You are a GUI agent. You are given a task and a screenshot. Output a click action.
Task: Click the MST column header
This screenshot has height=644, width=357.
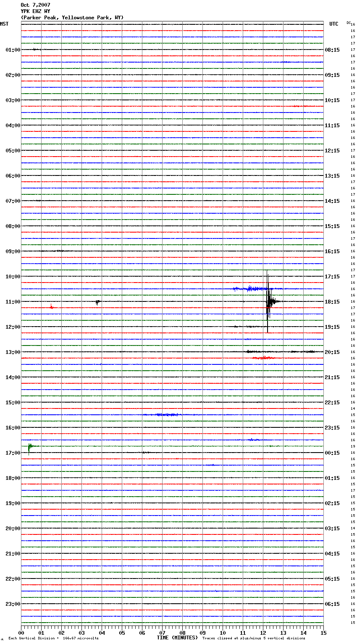tap(4, 24)
